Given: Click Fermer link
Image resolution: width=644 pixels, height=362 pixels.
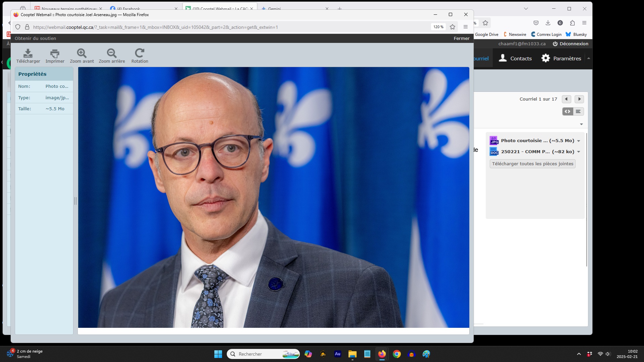Looking at the screenshot, I should [461, 38].
